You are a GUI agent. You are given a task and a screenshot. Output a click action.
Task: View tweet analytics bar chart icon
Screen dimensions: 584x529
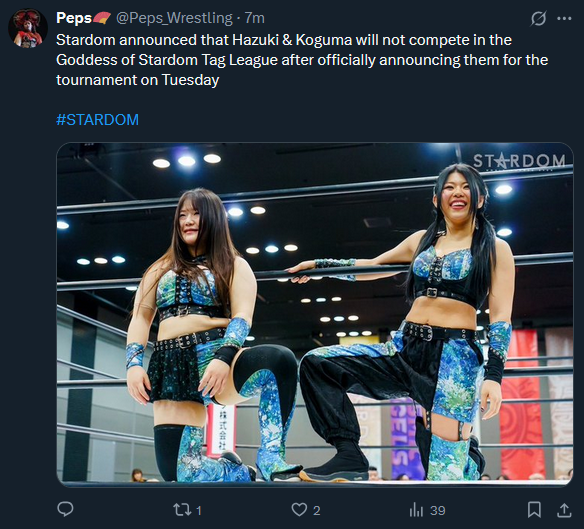point(416,510)
